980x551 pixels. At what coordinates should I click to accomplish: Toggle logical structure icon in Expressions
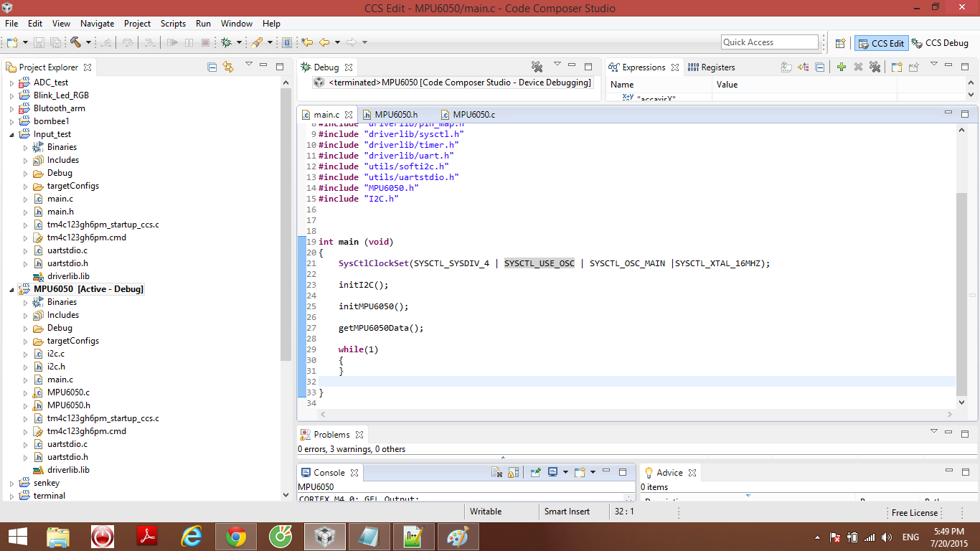coord(804,67)
